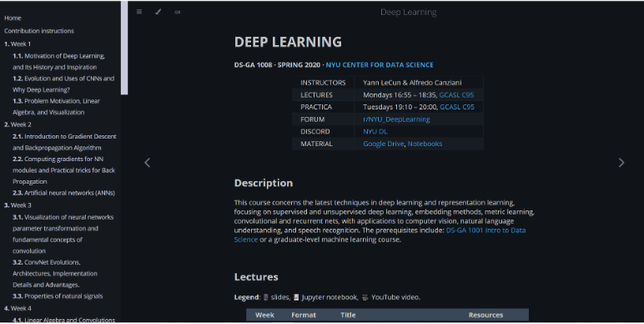Open the r/NYU_DeepLearning forum link
Viewport: 644px width, 324px height.
coord(396,119)
